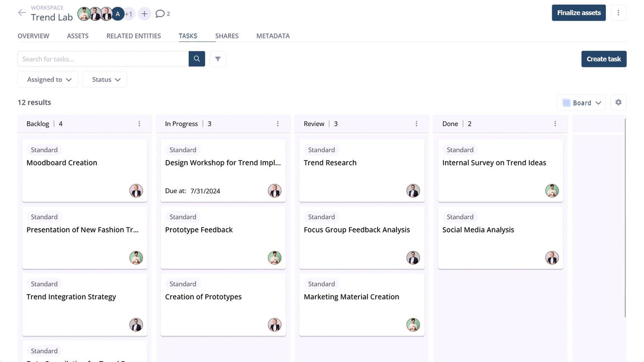The height and width of the screenshot is (362, 644).
Task: Open the Backlog column three-dot menu
Action: 139,124
